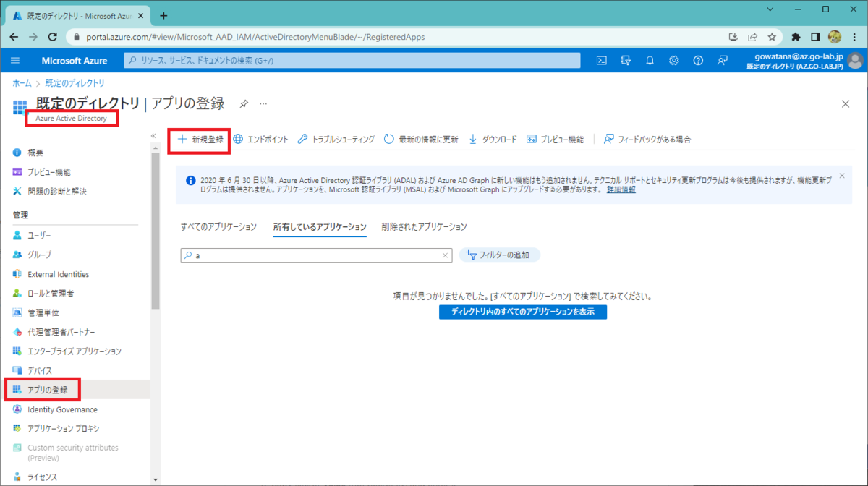Open Cloud Shell from the header
This screenshot has height=486, width=868.
pos(601,61)
